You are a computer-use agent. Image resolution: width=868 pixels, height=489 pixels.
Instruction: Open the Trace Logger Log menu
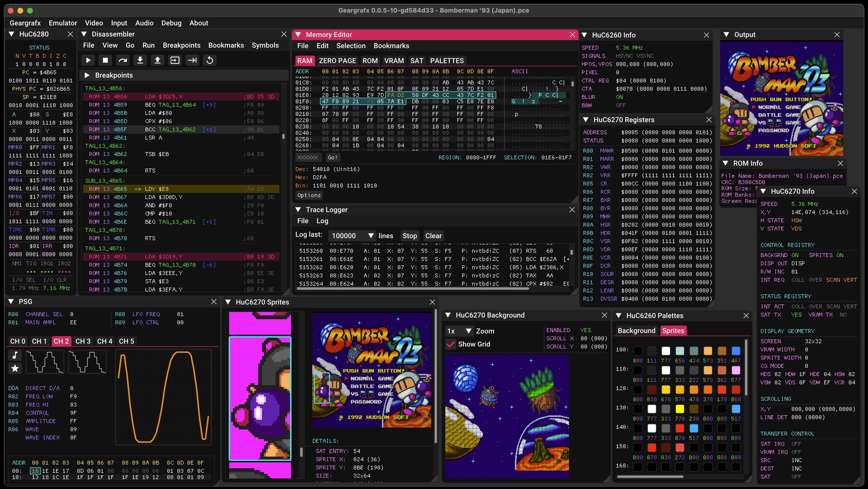click(x=322, y=221)
